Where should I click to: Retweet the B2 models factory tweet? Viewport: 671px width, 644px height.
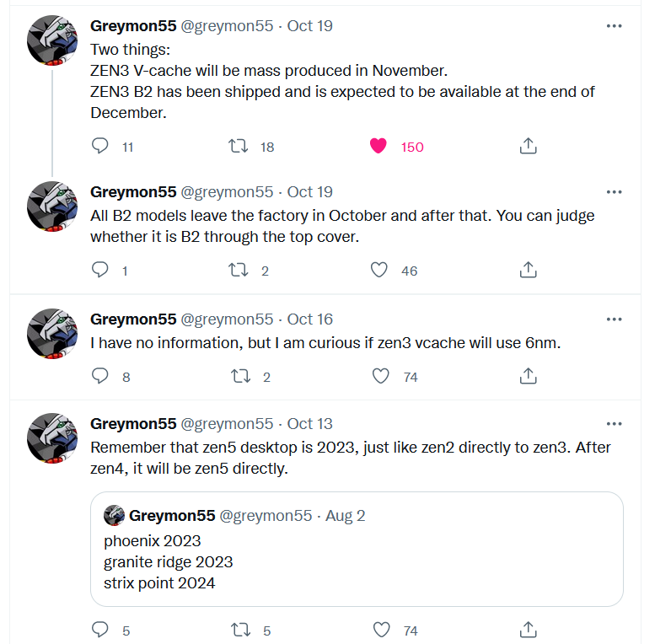(x=239, y=271)
